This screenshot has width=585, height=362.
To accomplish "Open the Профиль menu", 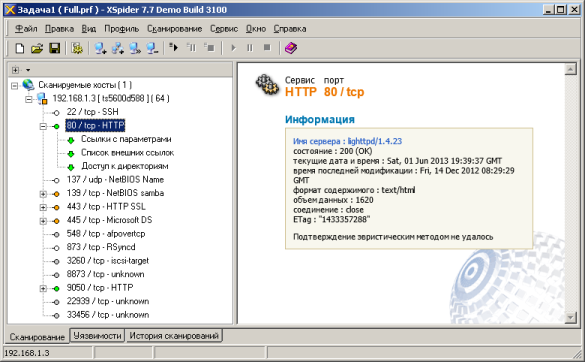I will 121,29.
